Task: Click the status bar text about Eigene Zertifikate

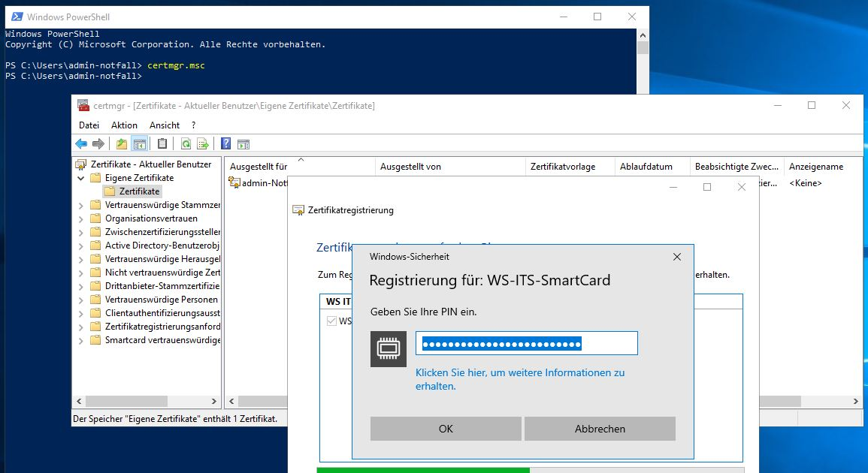Action: (x=175, y=419)
